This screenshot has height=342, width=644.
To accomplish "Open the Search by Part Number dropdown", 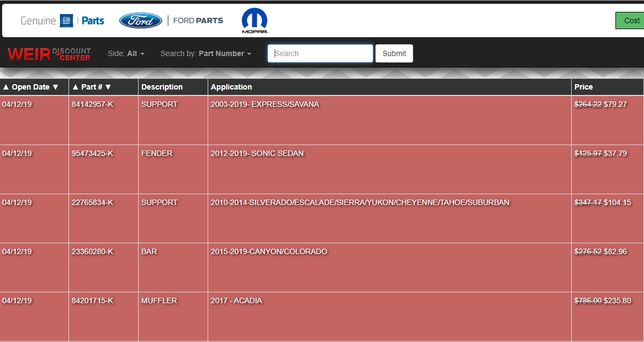I will tap(205, 54).
